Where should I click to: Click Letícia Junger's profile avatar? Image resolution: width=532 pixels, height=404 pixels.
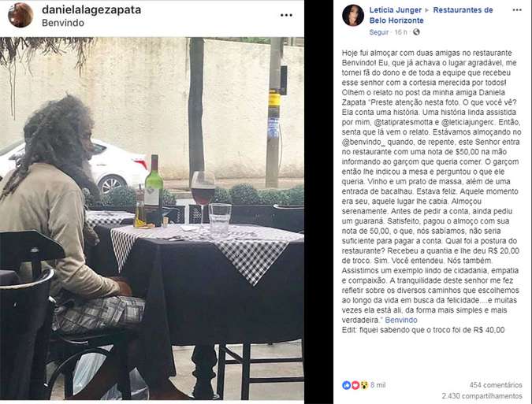pyautogui.click(x=353, y=15)
